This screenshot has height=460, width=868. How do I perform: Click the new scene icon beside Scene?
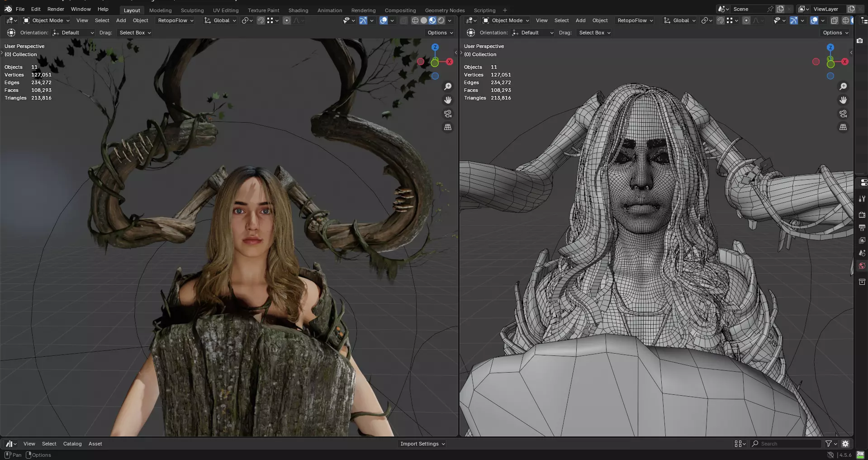(780, 9)
